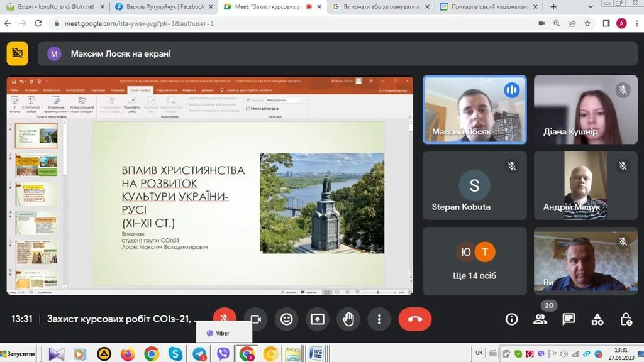Unmute the microphone in the Meet toolbar
This screenshot has width=644, height=362.
click(225, 319)
